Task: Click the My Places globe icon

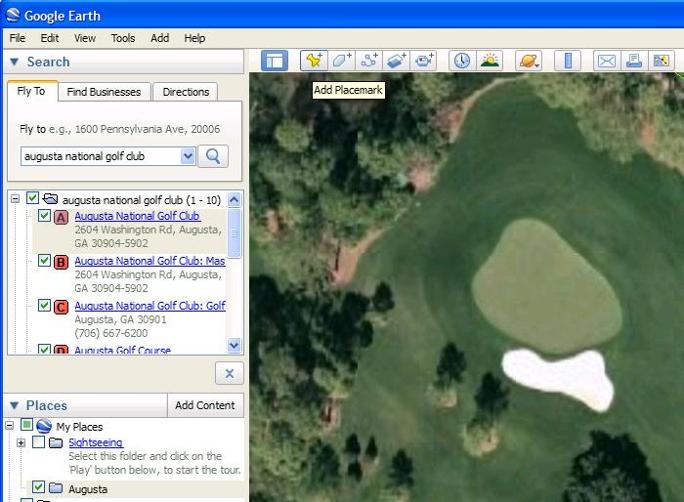Action: 44,426
